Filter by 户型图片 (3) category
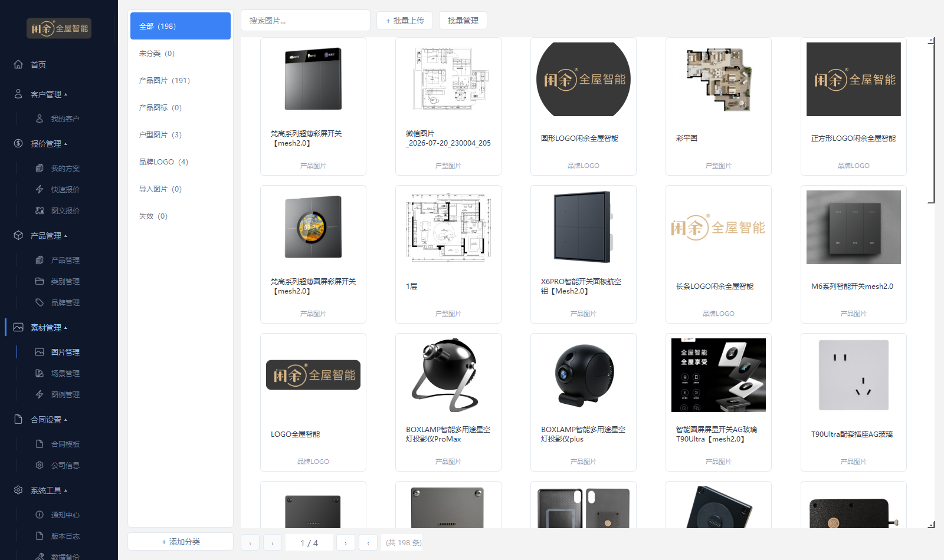This screenshot has width=944, height=560. (181, 134)
